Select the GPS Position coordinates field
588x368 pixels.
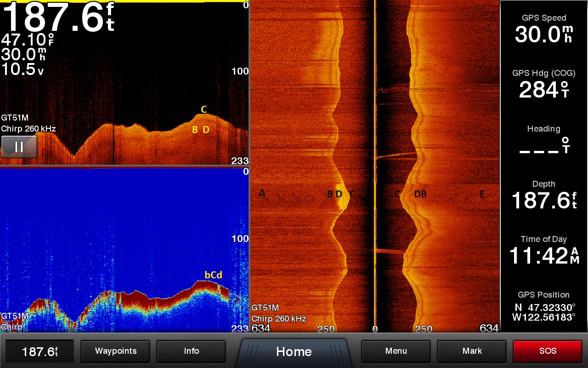click(544, 307)
